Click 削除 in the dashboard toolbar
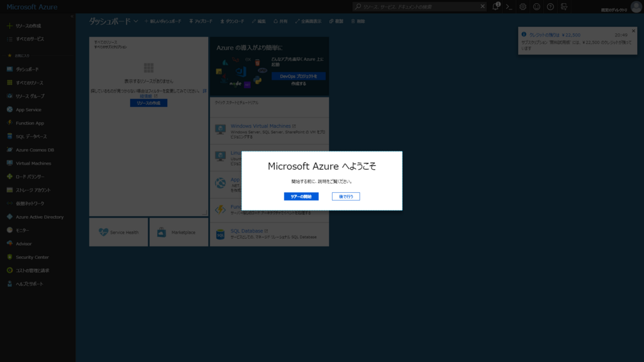 pyautogui.click(x=358, y=21)
